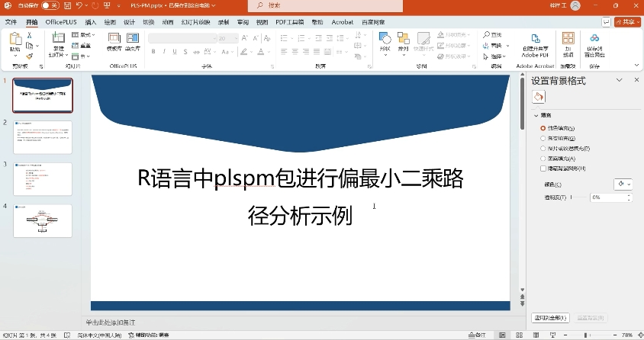
Task: Open the font size dropdown
Action: tap(237, 38)
